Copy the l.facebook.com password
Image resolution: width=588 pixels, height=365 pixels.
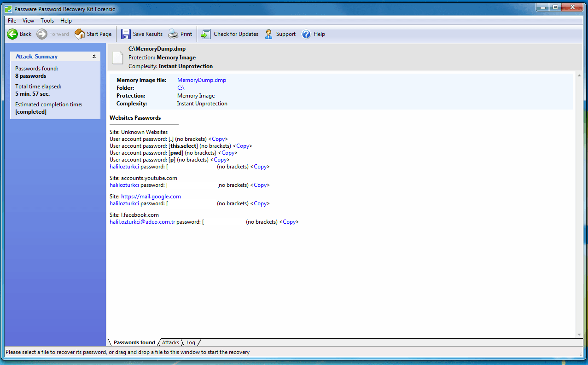coord(289,221)
